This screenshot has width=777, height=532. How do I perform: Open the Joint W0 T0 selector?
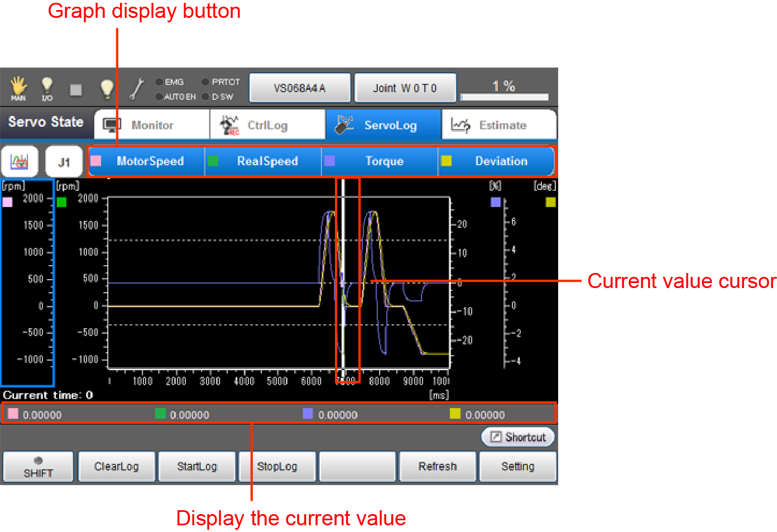pos(405,88)
